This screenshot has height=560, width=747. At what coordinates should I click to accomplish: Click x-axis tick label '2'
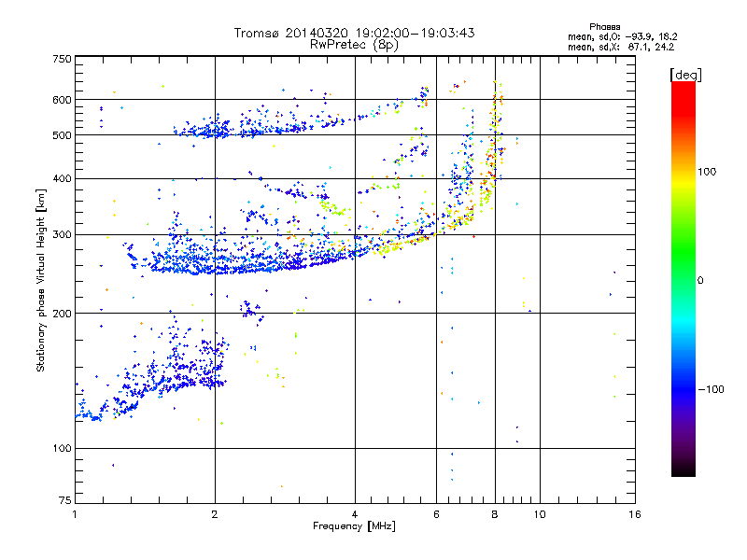(215, 514)
